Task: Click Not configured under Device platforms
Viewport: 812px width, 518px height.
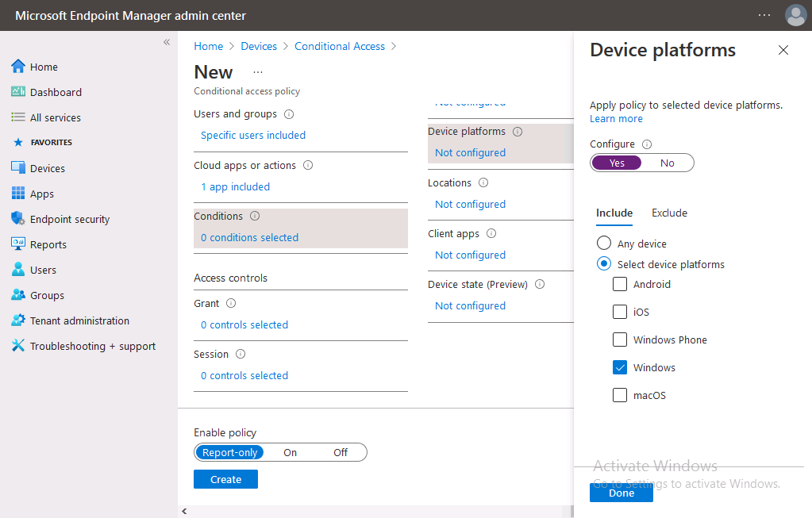Action: pyautogui.click(x=470, y=152)
